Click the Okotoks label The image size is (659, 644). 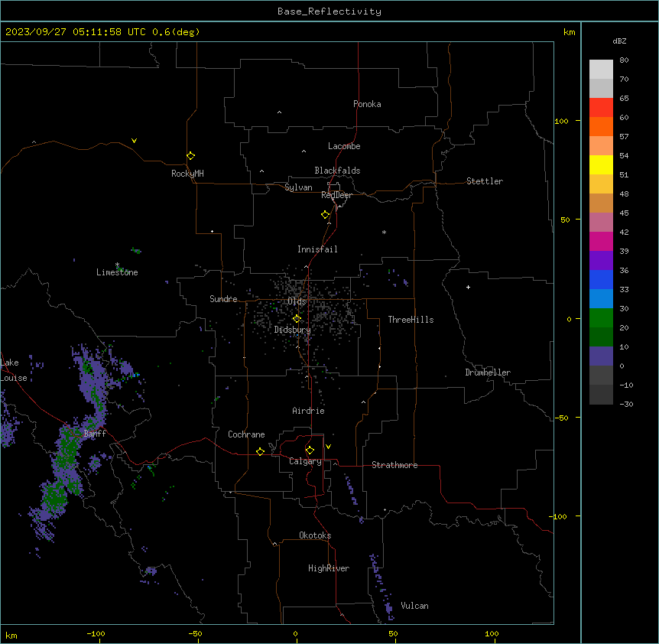315,535
